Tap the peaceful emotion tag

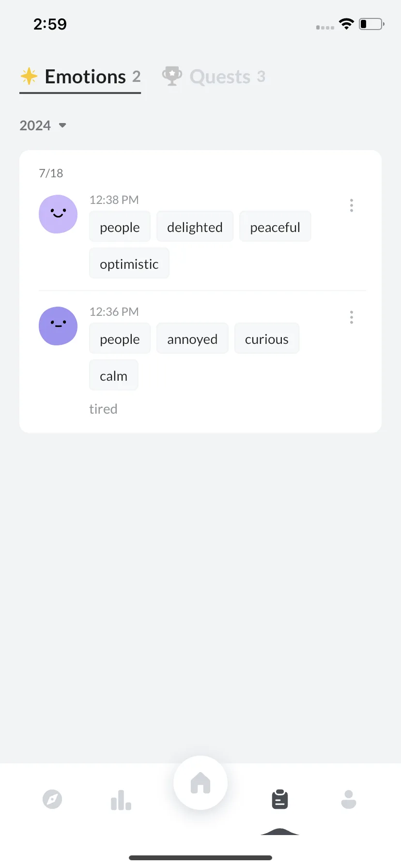pos(275,227)
